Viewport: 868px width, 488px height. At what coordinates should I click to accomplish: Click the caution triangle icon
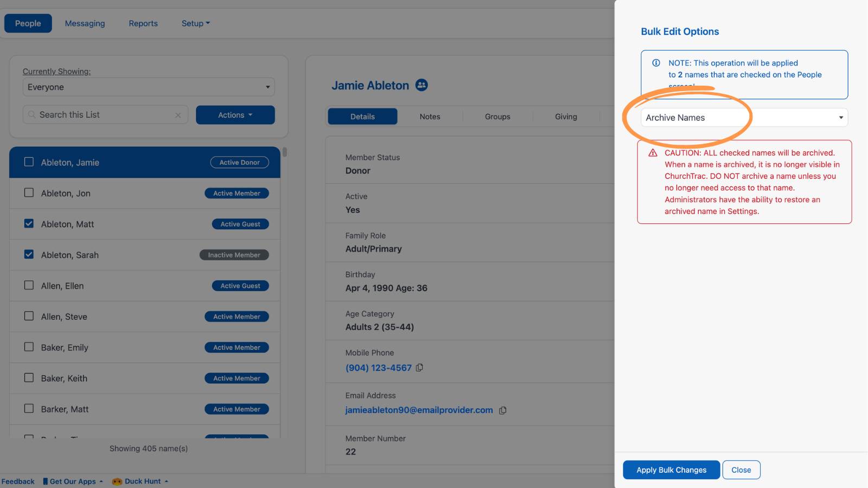click(x=653, y=153)
